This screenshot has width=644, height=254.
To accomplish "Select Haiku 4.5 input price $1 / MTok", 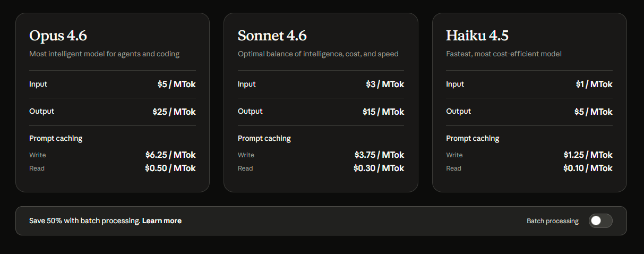I will 594,84.
